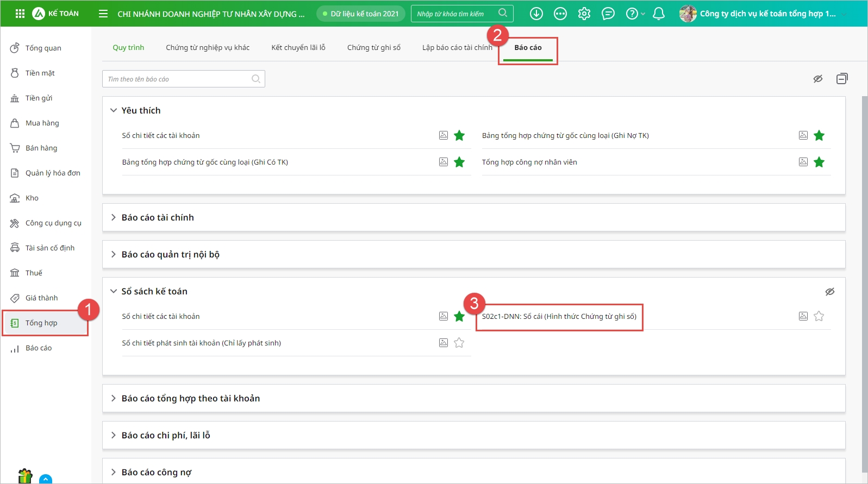Click the download icon in header
This screenshot has width=868, height=484.
point(536,14)
